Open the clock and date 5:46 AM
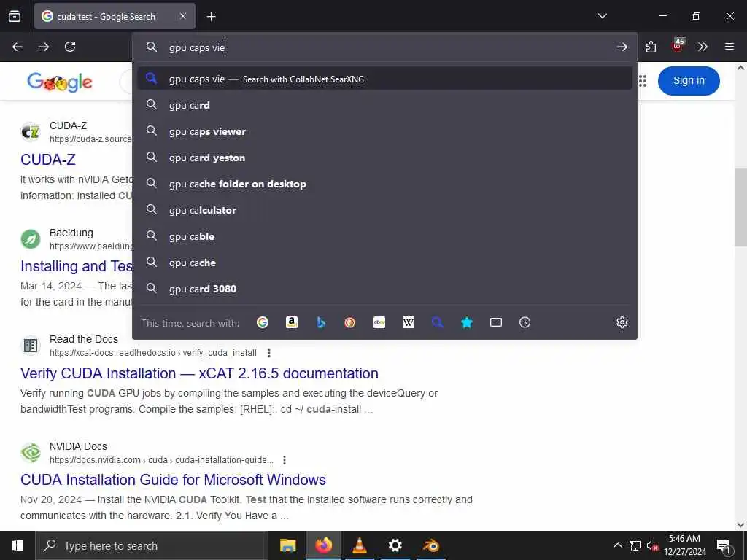747x560 pixels. [684, 545]
